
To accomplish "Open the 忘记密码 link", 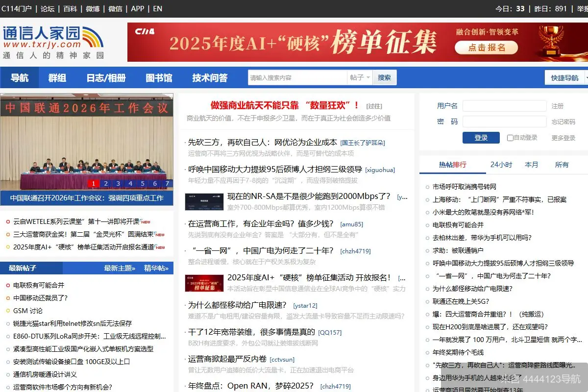I will pyautogui.click(x=563, y=122).
